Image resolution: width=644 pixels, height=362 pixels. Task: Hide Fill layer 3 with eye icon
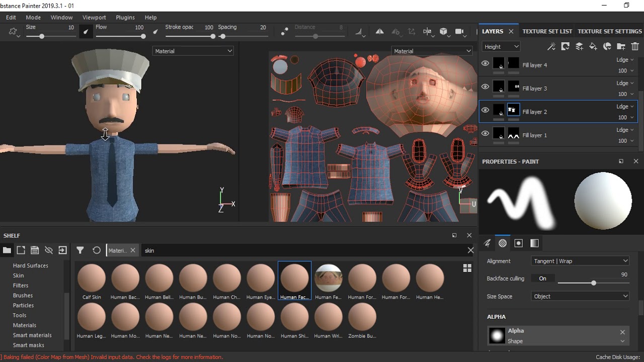(x=485, y=86)
